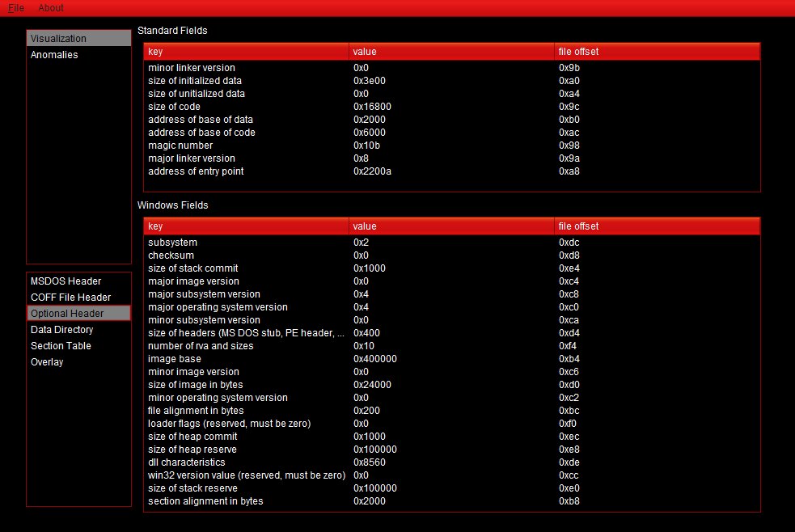Screen dimensions: 795x532
Task: Click the 'size of code' key
Action: coord(174,107)
